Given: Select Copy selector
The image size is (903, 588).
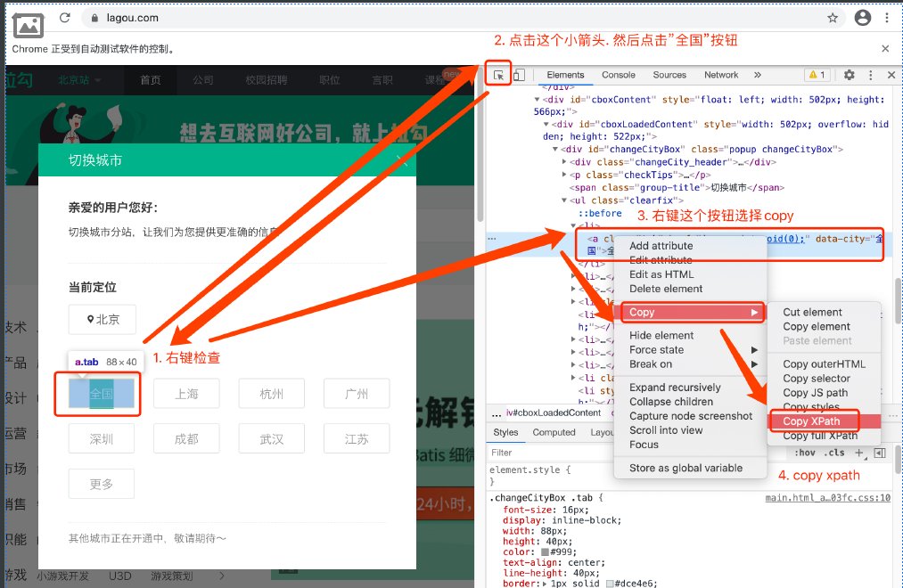Looking at the screenshot, I should [x=816, y=379].
